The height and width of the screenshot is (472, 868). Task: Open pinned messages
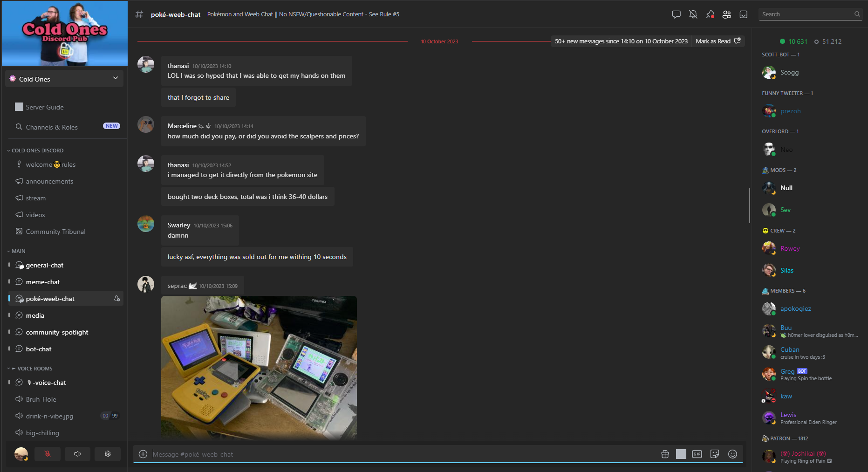tap(710, 14)
